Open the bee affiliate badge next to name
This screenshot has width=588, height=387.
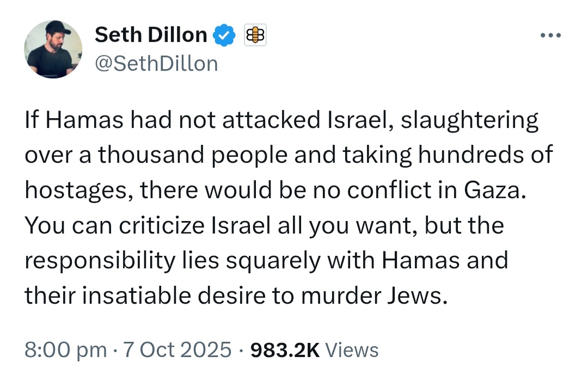[255, 35]
